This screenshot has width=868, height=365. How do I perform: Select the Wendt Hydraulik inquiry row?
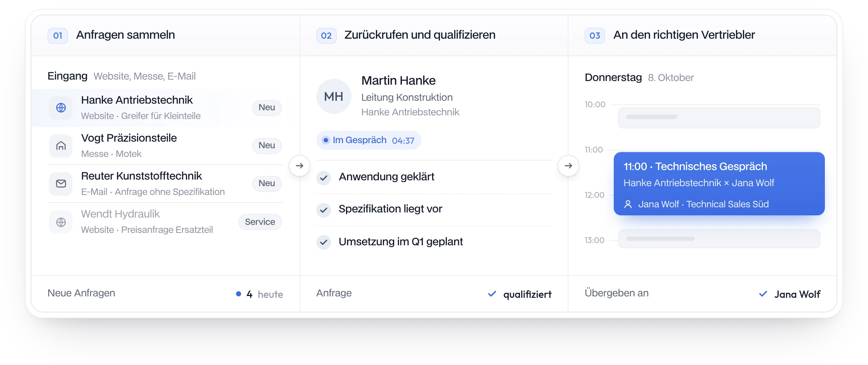(165, 222)
